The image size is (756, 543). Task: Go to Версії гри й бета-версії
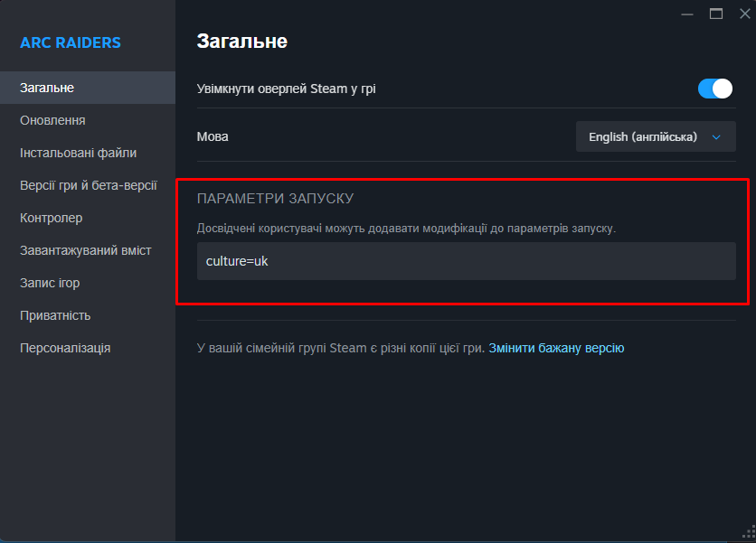click(x=88, y=185)
